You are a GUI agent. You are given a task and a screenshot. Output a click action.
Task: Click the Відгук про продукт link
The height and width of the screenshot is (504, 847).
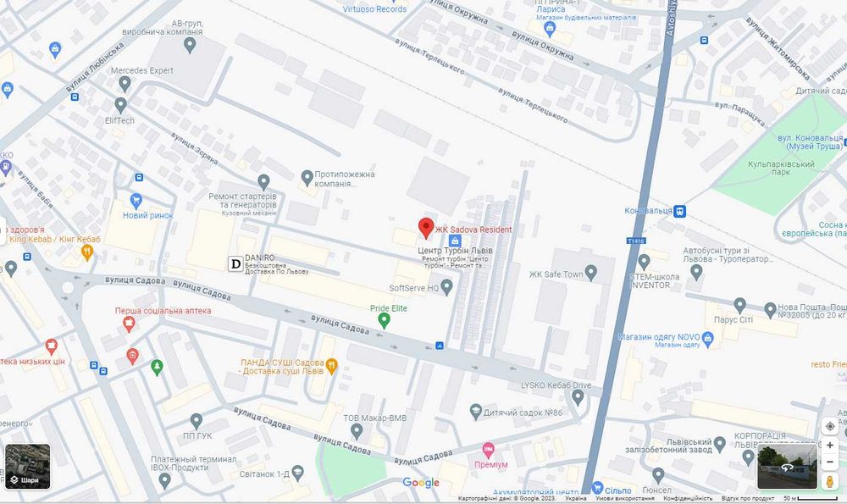[748, 498]
